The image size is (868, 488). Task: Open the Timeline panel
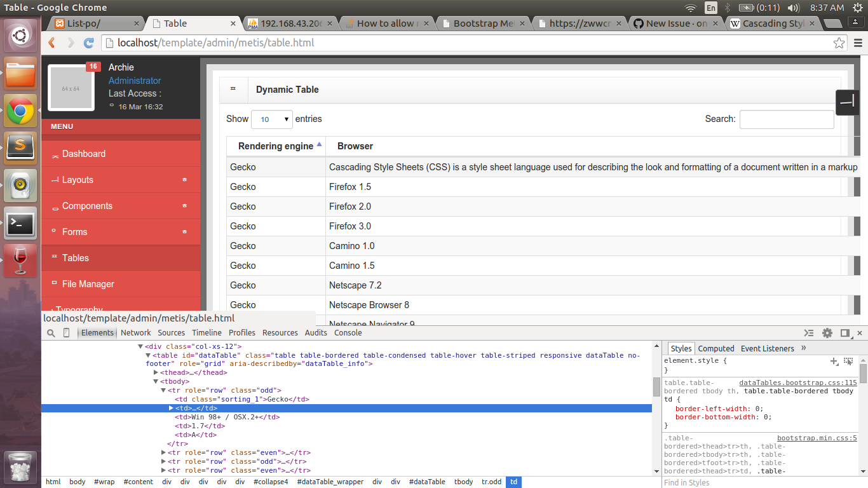[x=207, y=333]
